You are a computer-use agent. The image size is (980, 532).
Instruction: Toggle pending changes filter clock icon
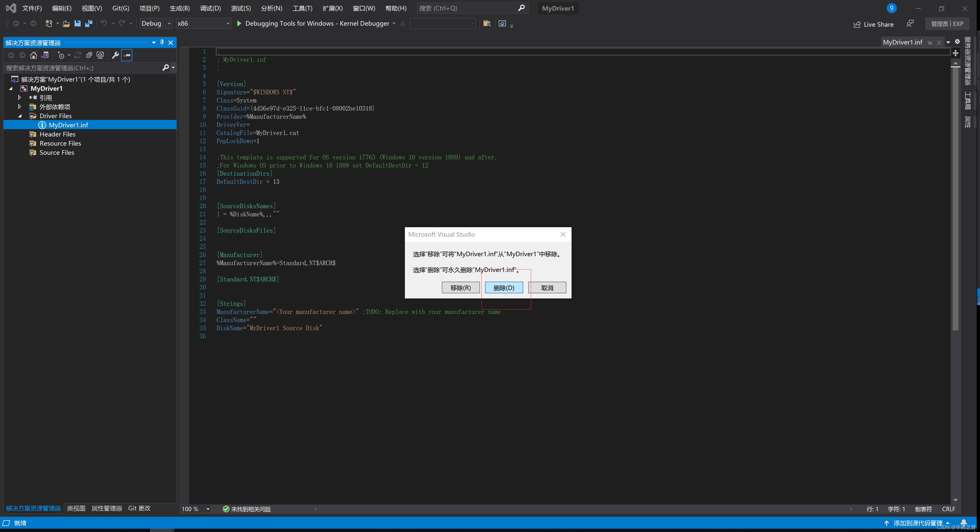61,55
